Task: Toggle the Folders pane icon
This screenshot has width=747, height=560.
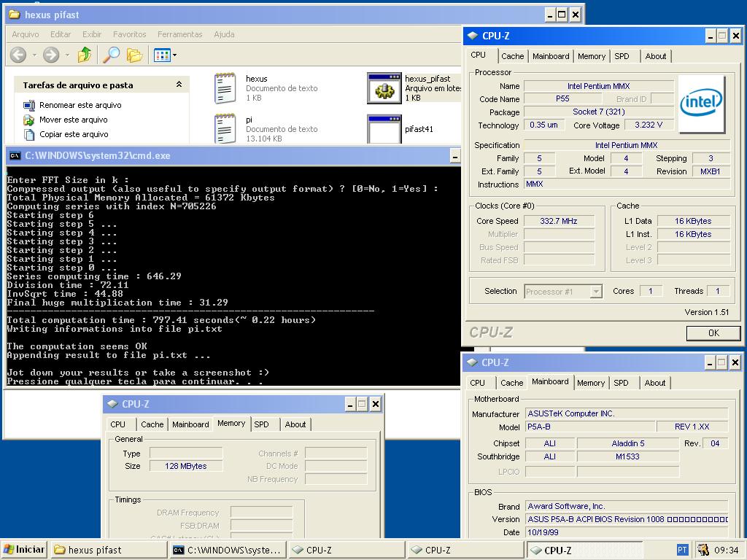Action: 134,55
